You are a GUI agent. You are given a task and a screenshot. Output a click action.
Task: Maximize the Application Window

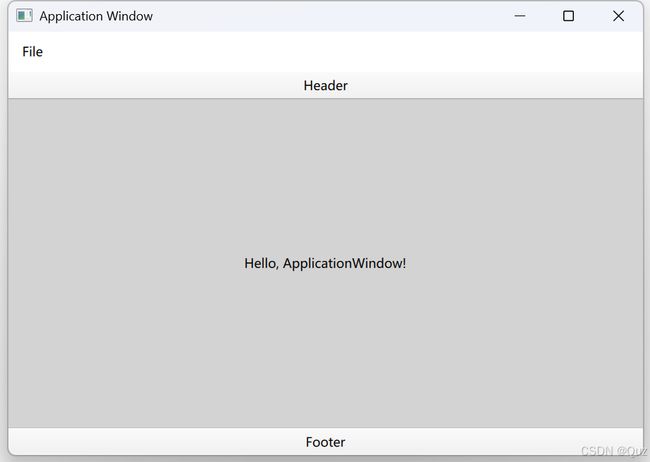pos(568,16)
